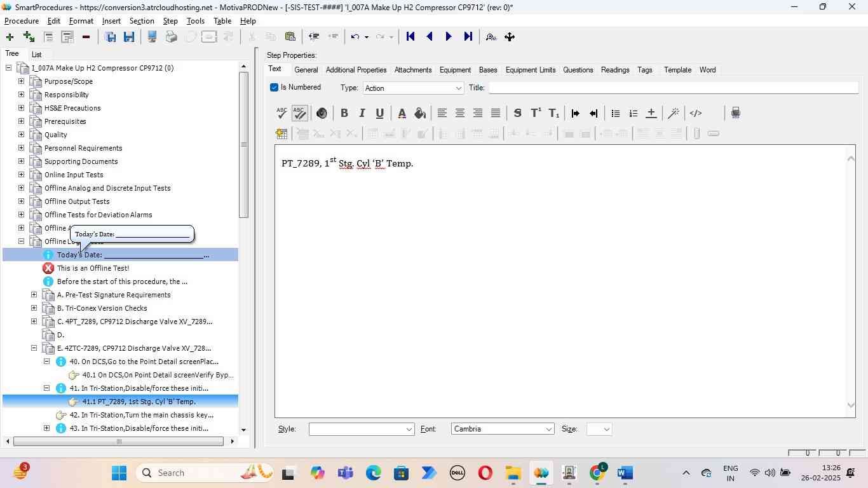Screen dimensions: 868x488
Task: Open the Format menu
Action: click(x=81, y=21)
